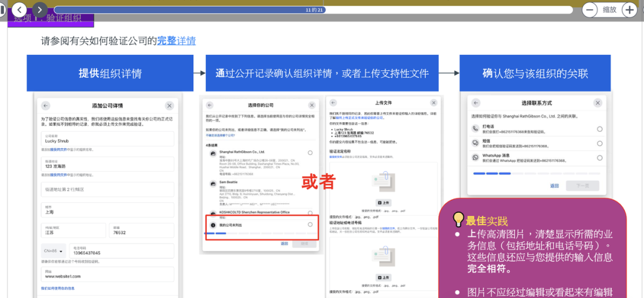Open the 完整详情 hyperlink
644x298 pixels.
coord(176,41)
